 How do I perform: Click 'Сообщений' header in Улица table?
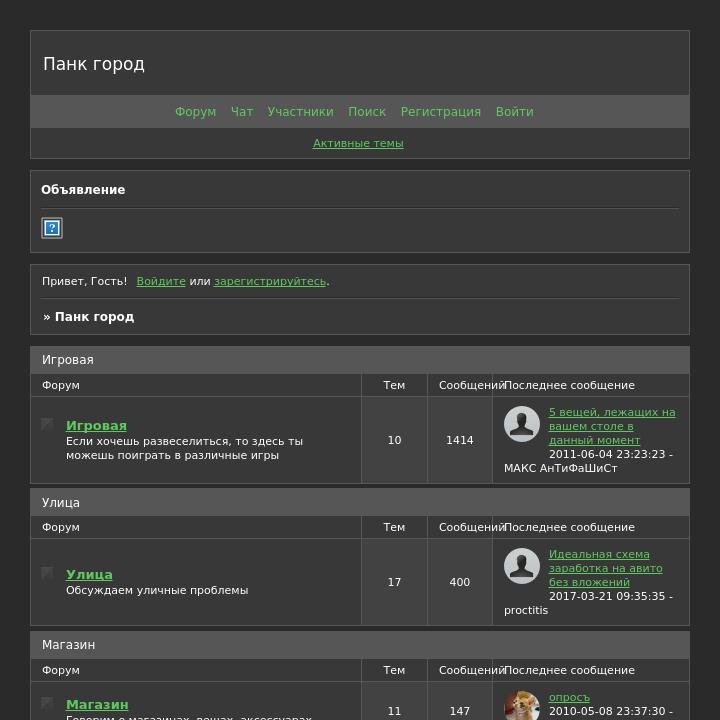[471, 527]
